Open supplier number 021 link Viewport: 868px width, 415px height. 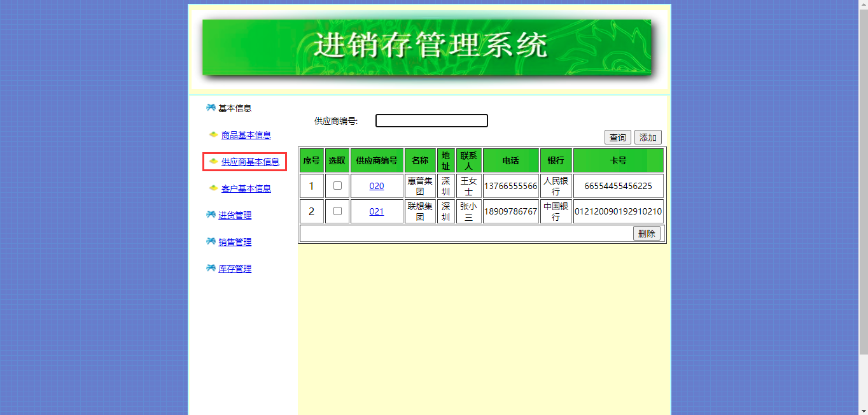click(377, 211)
